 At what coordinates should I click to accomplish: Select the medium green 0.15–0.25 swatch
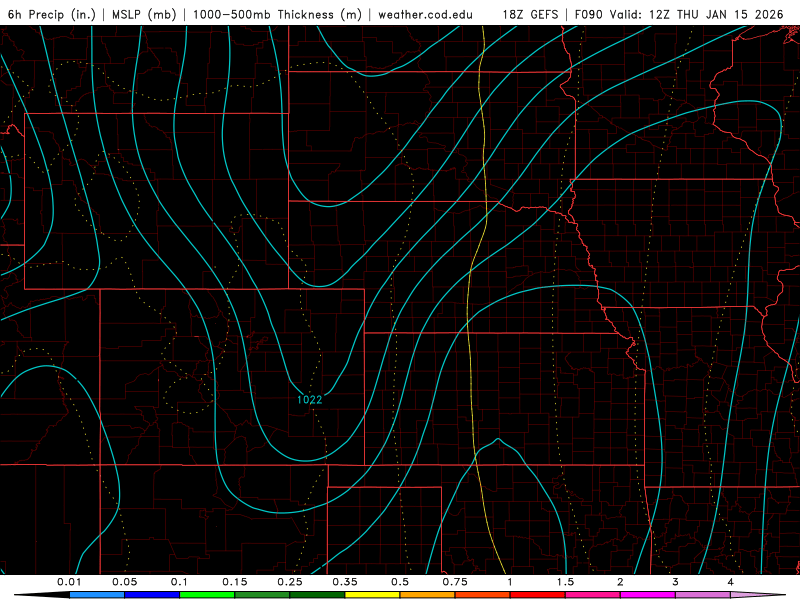click(262, 595)
